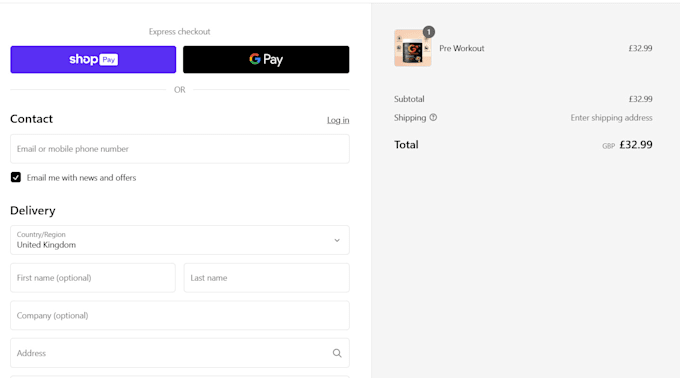The image size is (680, 378).
Task: Click the Pre Workout product name
Action: click(x=461, y=48)
